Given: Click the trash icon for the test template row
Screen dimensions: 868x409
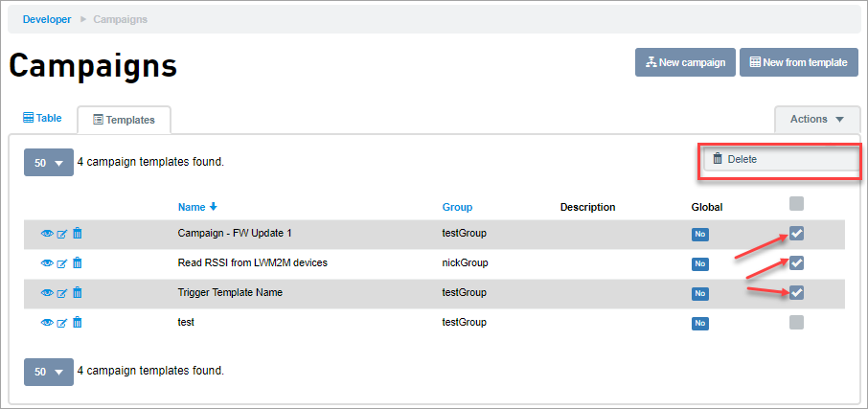Looking at the screenshot, I should (x=78, y=323).
